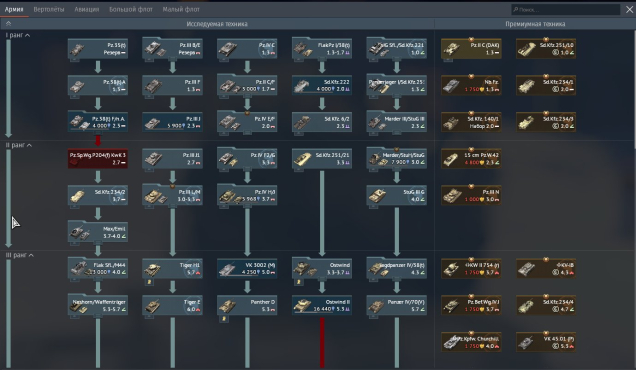Click the Sd.Kfz.234/2 vehicle card
636x370 pixels.
click(x=98, y=196)
